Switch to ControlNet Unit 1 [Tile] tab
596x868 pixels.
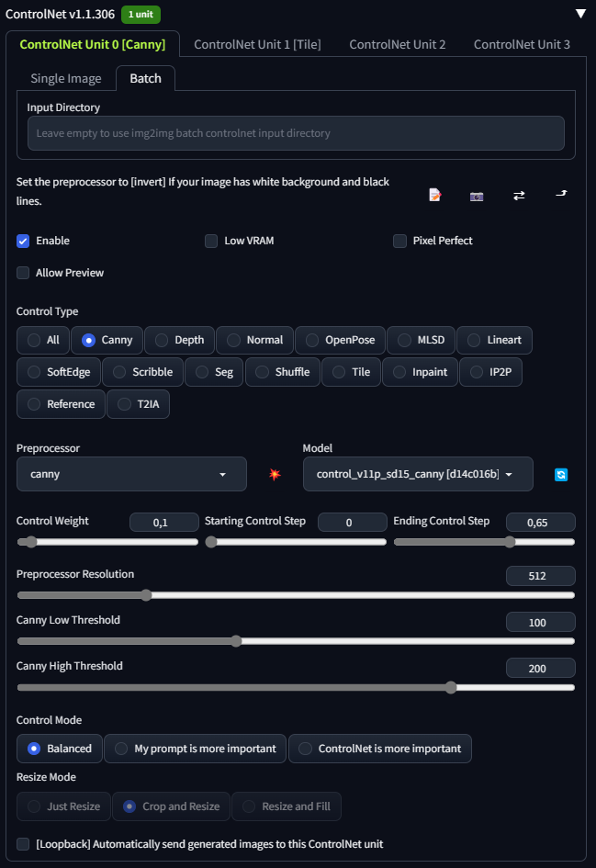(x=257, y=44)
